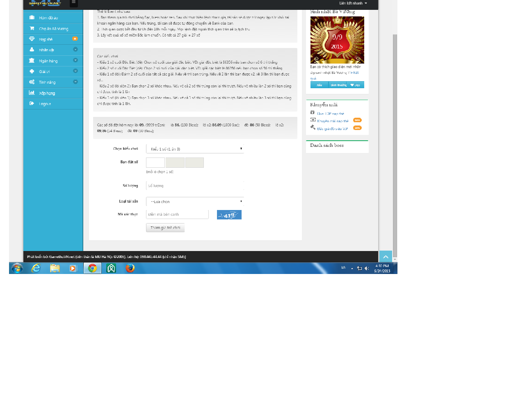Click the shopping cart icon for Chợ ảo

point(32,28)
